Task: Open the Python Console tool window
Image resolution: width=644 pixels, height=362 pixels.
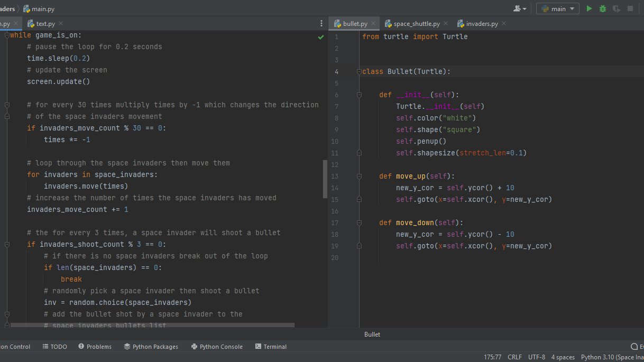Action: point(217,347)
